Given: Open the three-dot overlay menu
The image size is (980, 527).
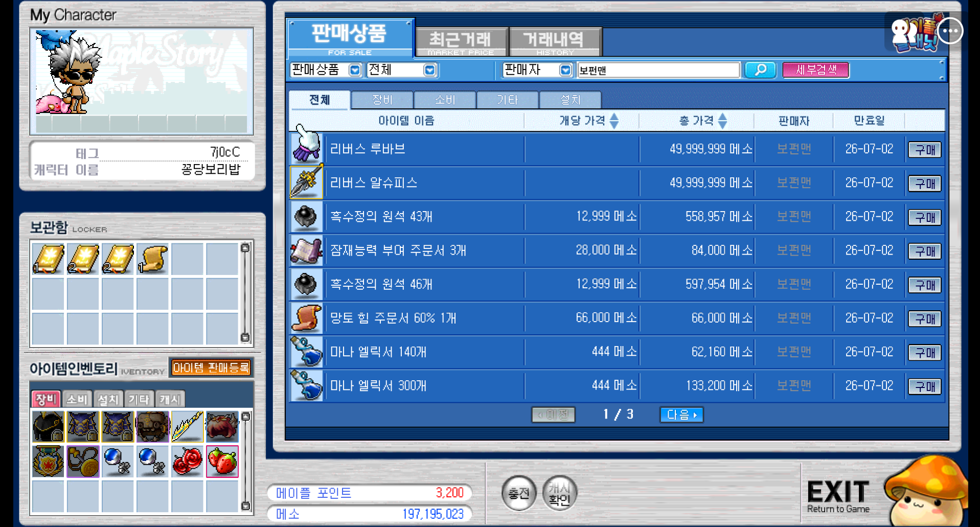Looking at the screenshot, I should pyautogui.click(x=950, y=31).
